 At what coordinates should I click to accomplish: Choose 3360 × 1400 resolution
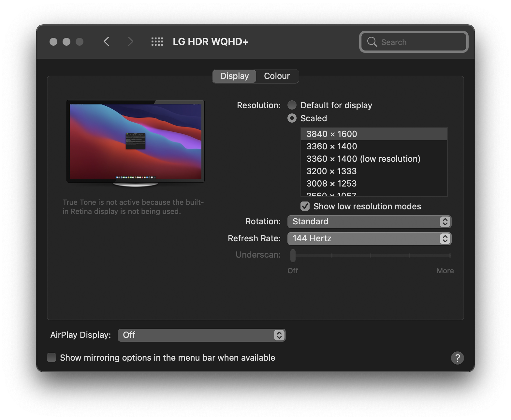pyautogui.click(x=374, y=146)
